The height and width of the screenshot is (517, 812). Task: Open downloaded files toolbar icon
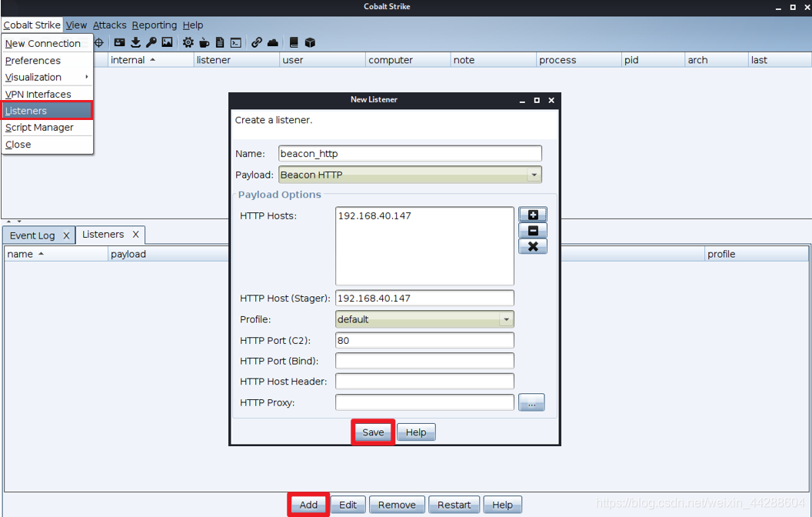135,42
